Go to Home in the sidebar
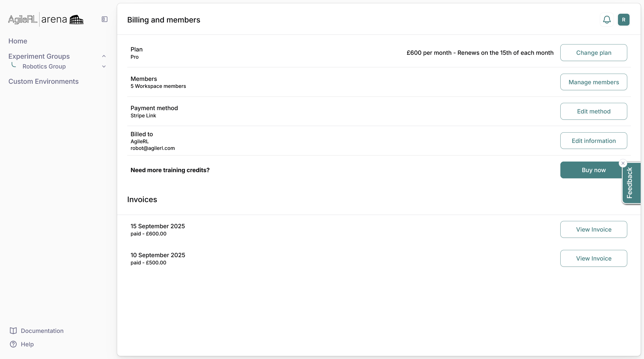The width and height of the screenshot is (644, 359). [18, 41]
